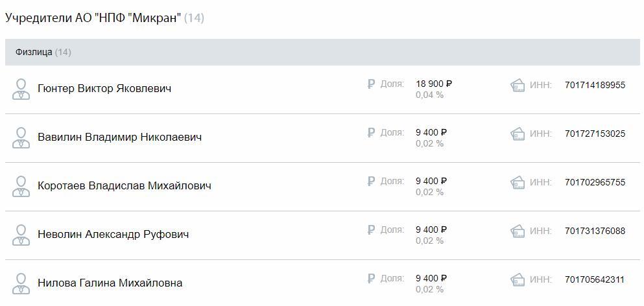Click ruble share icon in Коротаев row
Viewport: 644px width, 306px height.
(x=371, y=181)
